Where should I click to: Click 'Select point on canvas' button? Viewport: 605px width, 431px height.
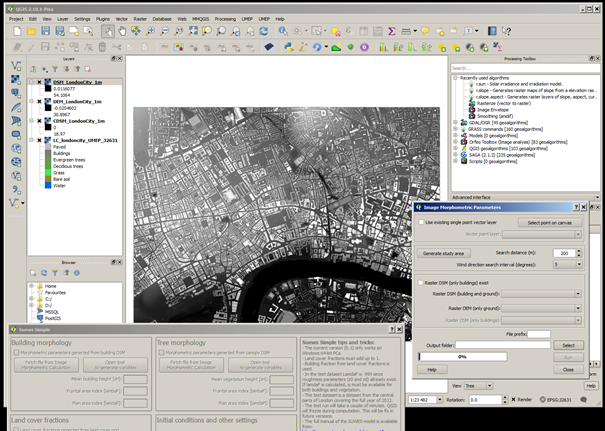pyautogui.click(x=549, y=223)
